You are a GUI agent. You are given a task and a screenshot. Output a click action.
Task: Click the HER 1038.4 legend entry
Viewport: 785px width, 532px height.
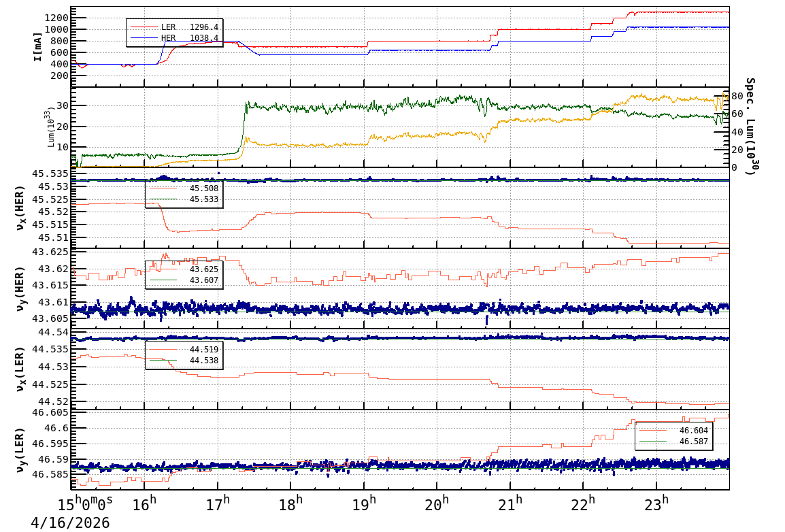click(175, 38)
